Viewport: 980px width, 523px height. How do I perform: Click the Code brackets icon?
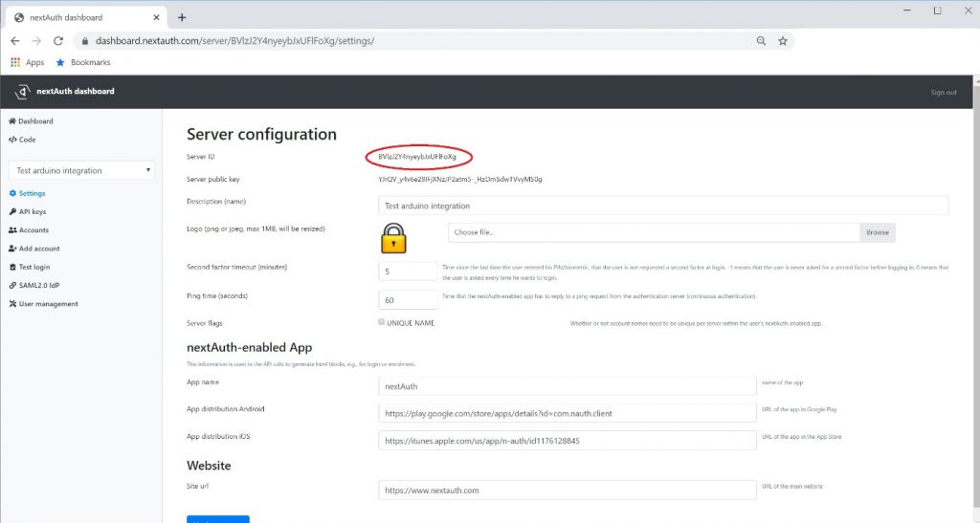12,140
